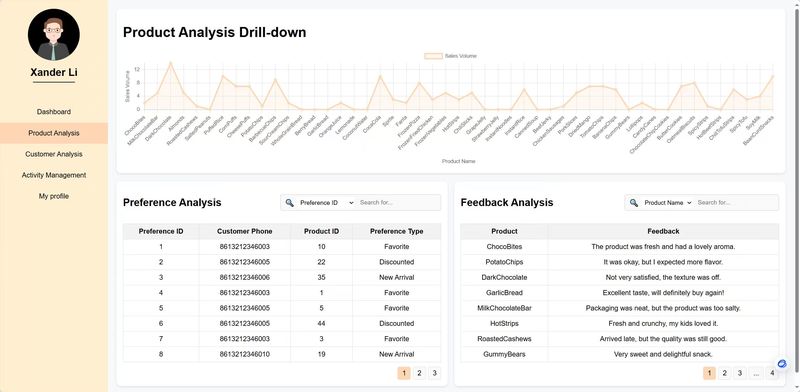Go to Activity Management page
This screenshot has width=800, height=392.
click(54, 175)
